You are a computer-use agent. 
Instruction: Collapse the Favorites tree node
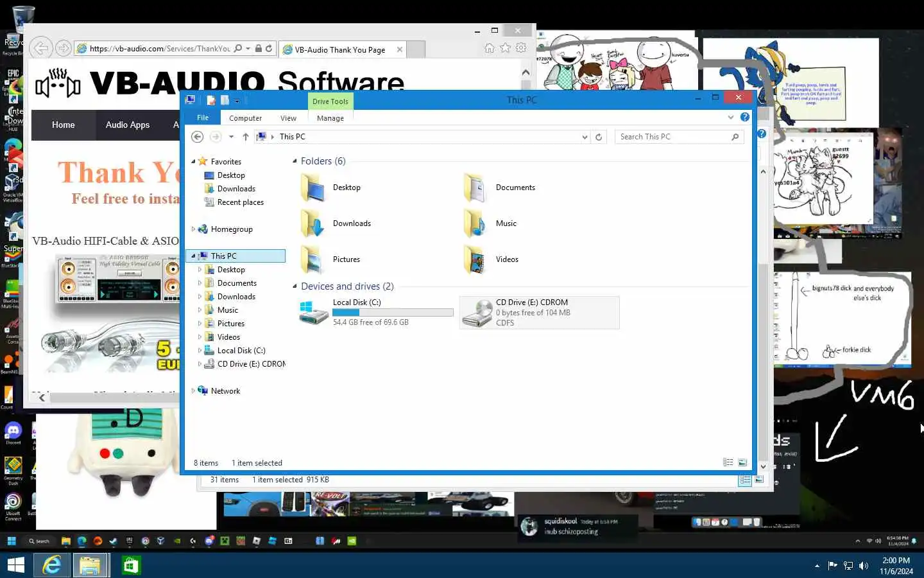pos(193,161)
